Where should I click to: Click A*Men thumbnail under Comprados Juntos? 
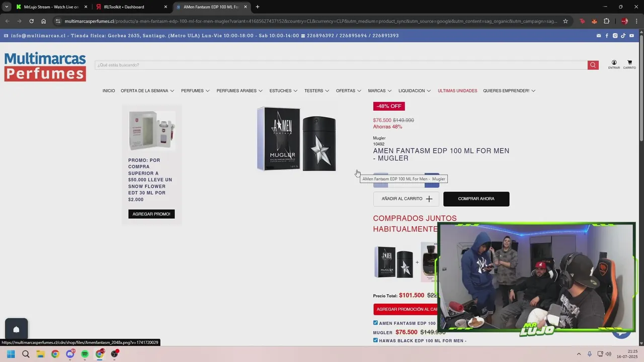(x=394, y=262)
